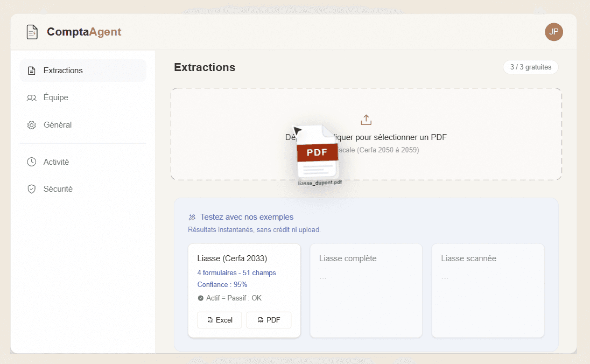This screenshot has width=590, height=364.
Task: Click the 3 / 3 gratuites credits badge
Action: click(530, 67)
